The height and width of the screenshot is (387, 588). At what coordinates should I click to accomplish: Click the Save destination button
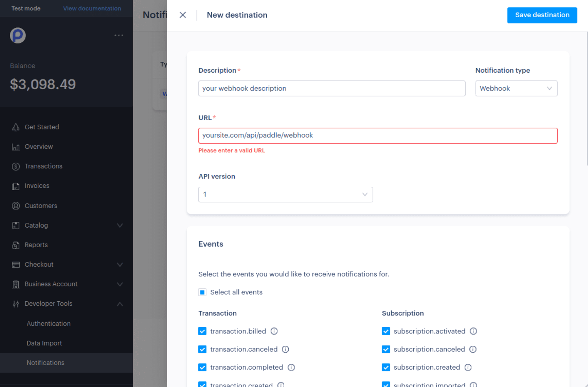point(542,15)
